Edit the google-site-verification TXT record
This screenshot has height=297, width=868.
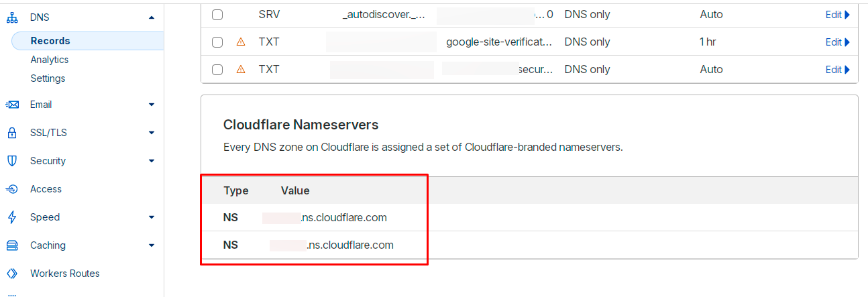tap(837, 42)
